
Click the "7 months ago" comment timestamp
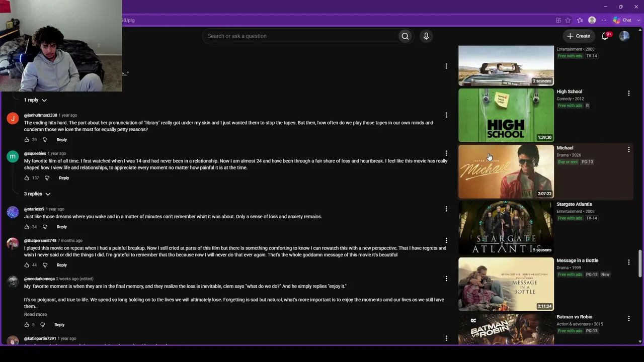pos(70,241)
